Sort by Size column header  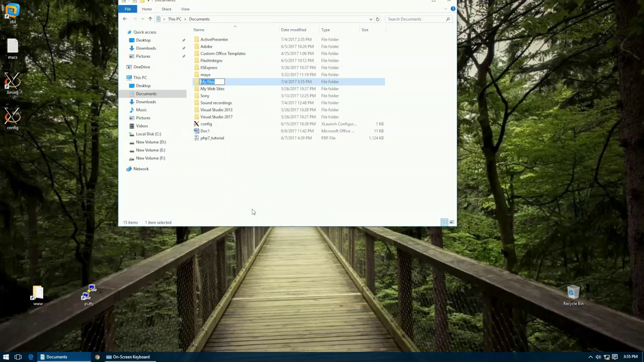365,30
